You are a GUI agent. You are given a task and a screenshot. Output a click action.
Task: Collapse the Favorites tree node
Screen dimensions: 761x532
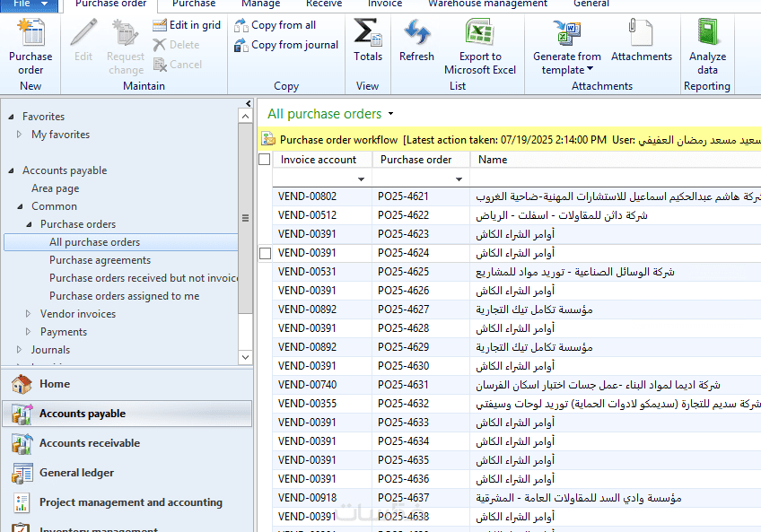11,117
